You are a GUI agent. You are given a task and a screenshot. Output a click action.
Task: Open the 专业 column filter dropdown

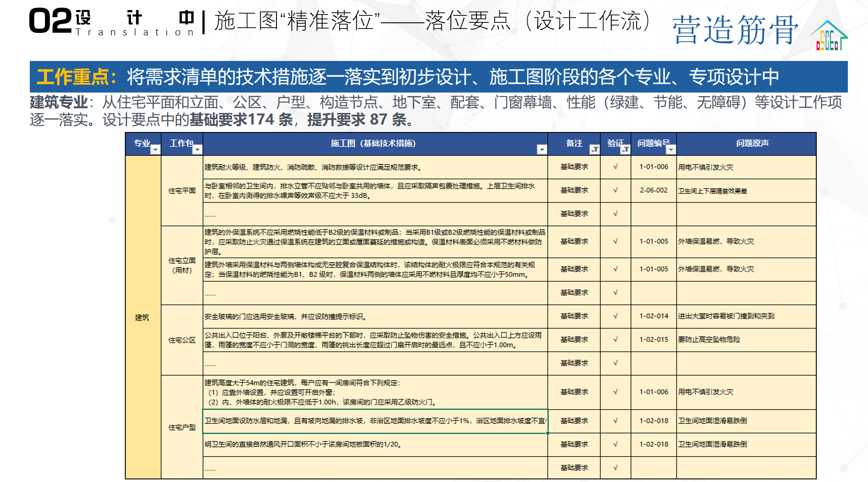pos(155,150)
